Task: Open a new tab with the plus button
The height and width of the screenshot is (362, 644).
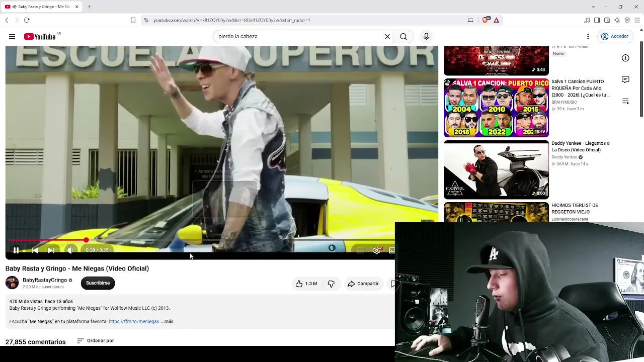Action: coord(89,7)
